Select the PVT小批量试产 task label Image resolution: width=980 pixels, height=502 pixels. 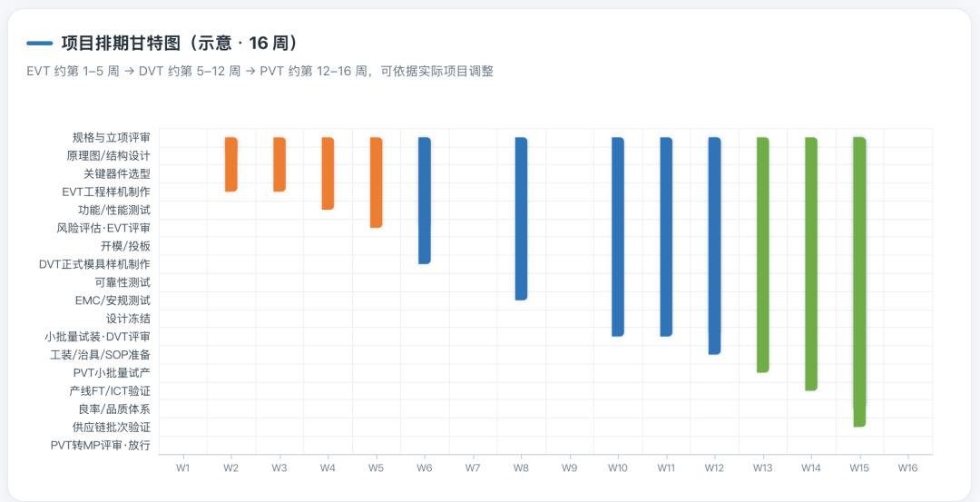pos(112,372)
